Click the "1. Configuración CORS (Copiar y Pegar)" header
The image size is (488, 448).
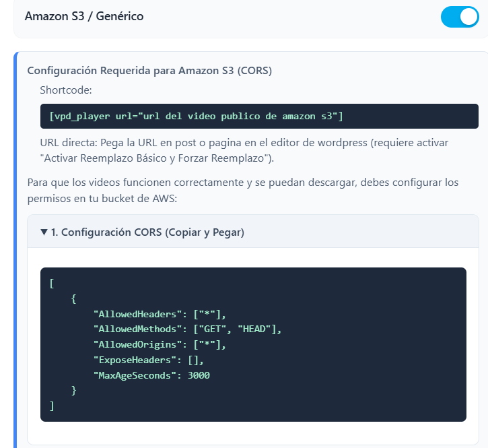click(147, 232)
